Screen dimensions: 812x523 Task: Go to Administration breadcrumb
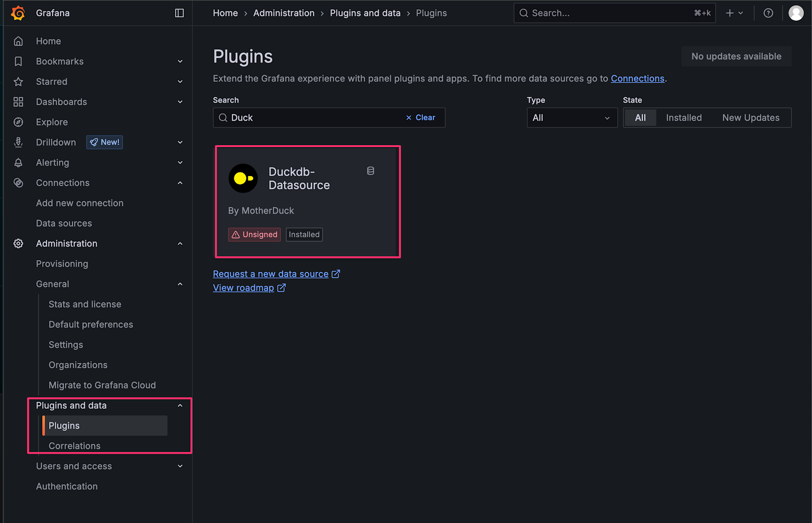(284, 13)
